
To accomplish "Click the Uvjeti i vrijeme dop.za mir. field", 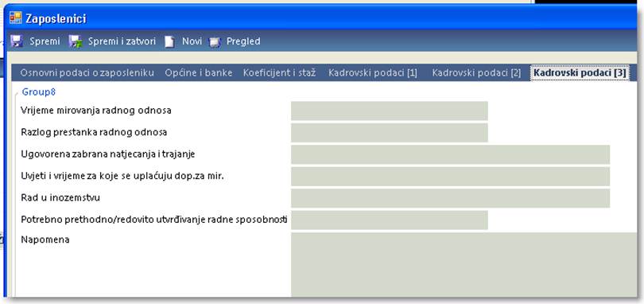I will 451,176.
